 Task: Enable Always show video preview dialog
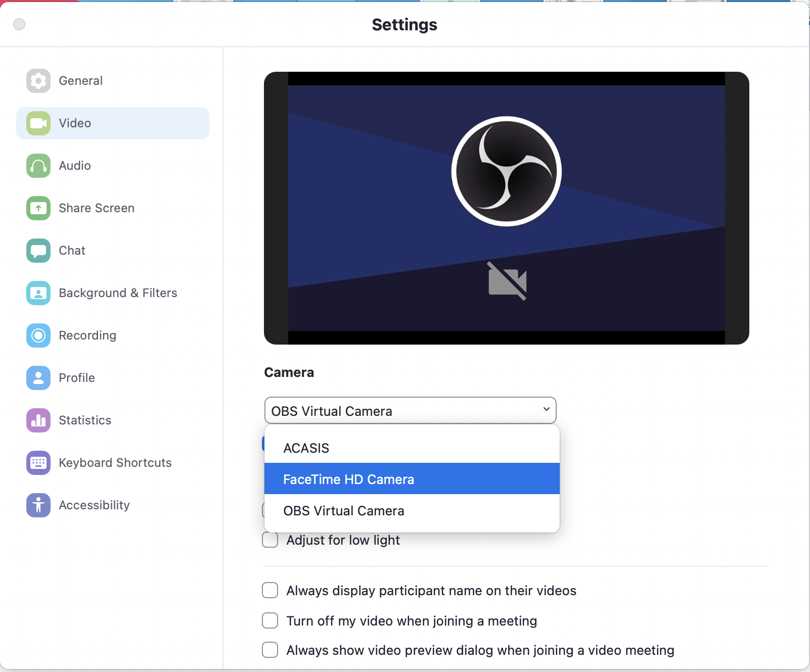pos(270,650)
